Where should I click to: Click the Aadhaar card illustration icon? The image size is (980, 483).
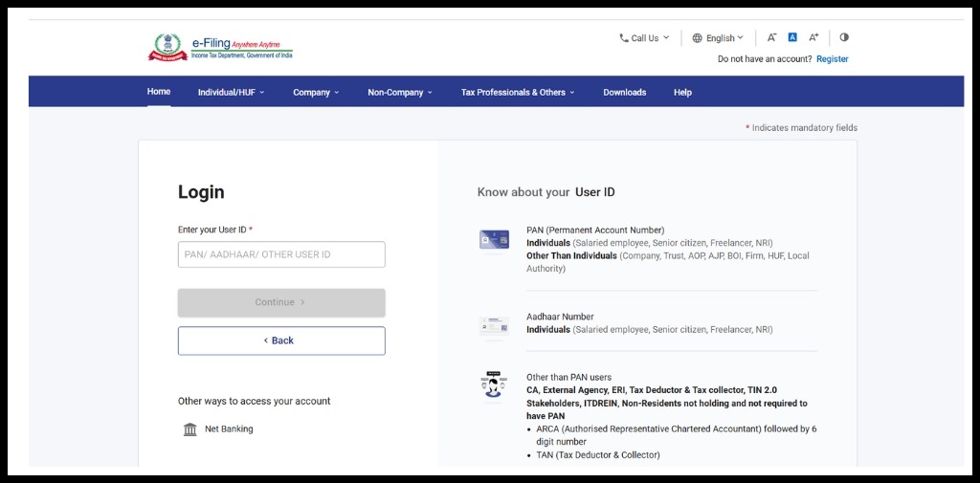tap(494, 328)
